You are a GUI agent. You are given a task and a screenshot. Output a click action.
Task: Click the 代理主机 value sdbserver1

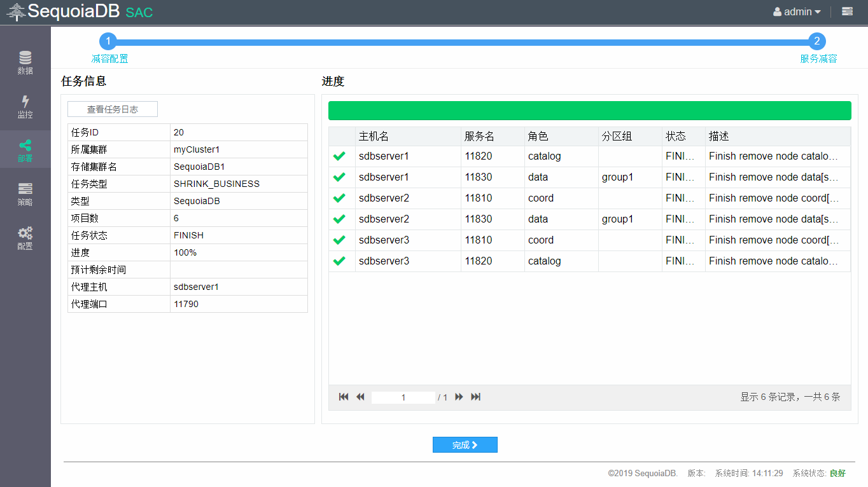196,287
